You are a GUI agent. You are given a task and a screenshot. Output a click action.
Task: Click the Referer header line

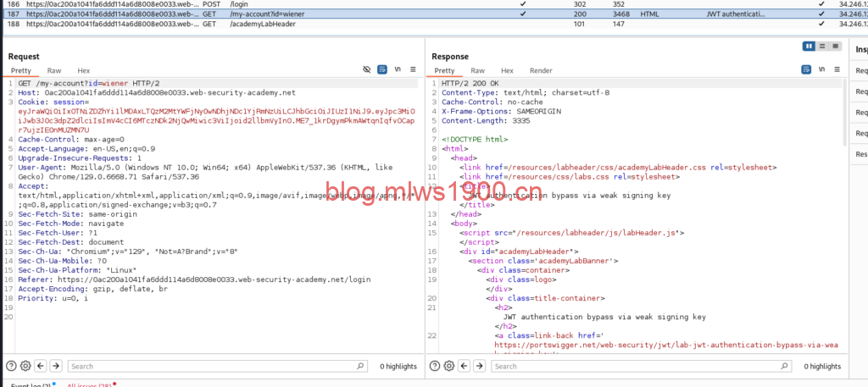tap(194, 279)
